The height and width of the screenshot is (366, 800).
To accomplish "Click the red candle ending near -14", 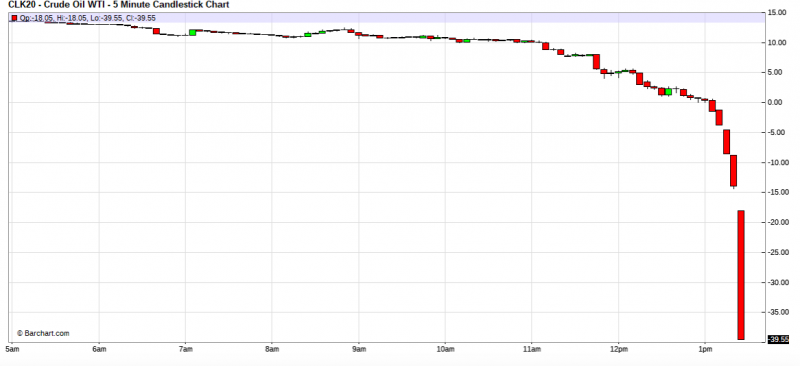I will [734, 170].
